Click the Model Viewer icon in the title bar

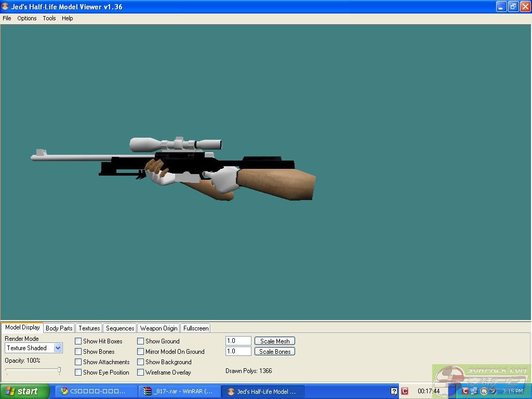6,7
